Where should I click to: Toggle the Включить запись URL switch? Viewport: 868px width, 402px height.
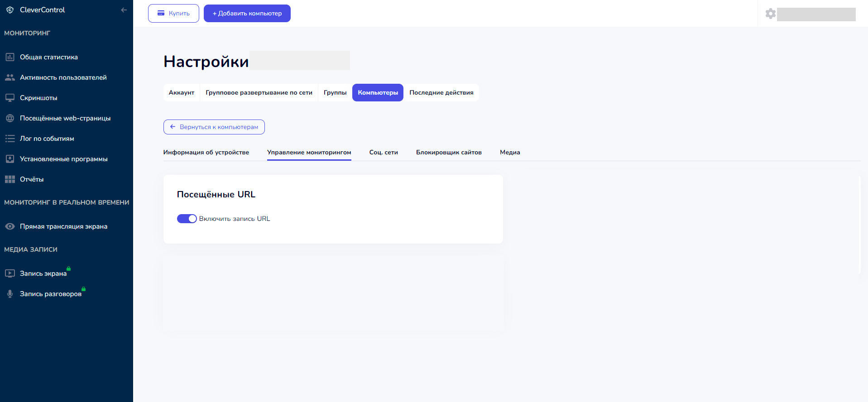point(187,219)
